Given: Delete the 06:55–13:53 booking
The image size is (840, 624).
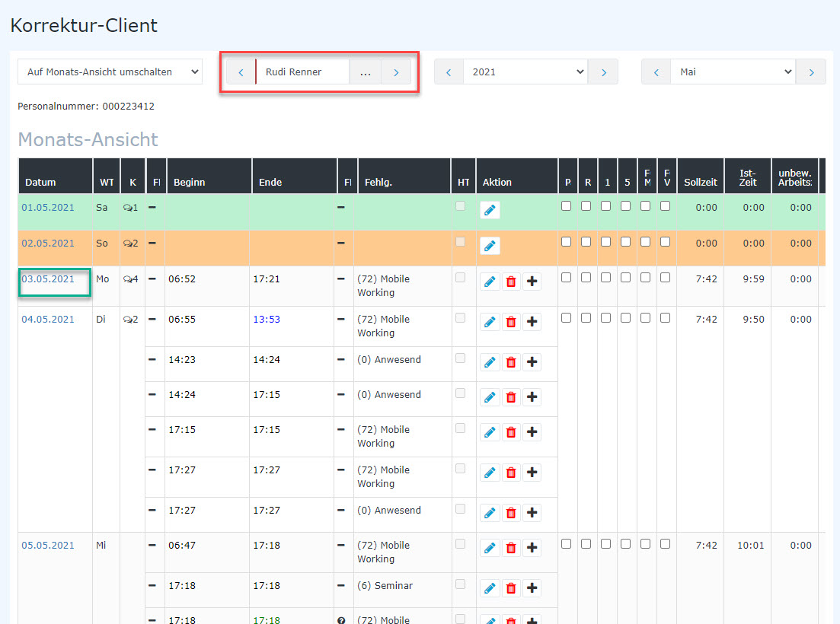Looking at the screenshot, I should point(511,322).
